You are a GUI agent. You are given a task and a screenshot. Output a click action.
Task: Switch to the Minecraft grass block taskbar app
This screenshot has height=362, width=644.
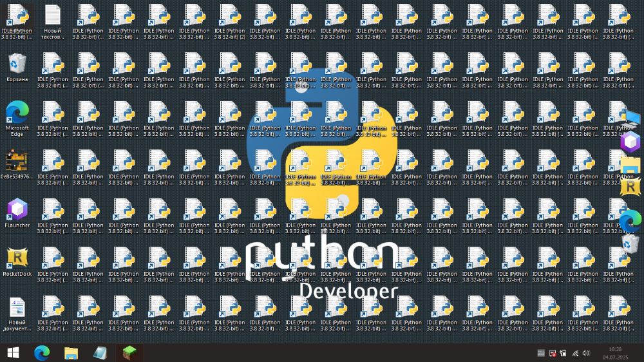(130, 352)
